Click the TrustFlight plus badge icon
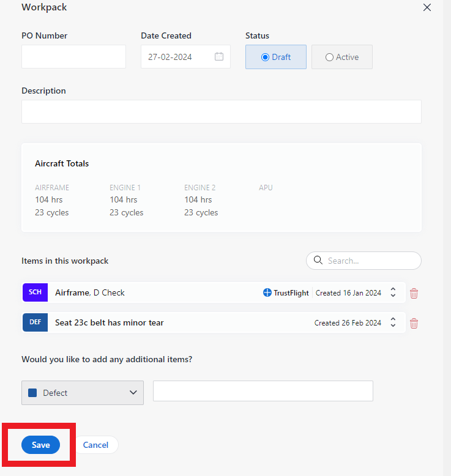 (x=267, y=293)
